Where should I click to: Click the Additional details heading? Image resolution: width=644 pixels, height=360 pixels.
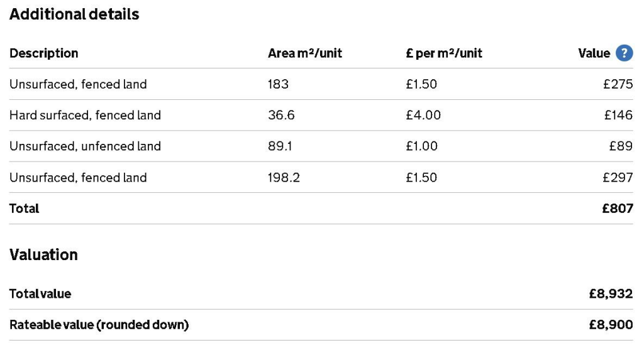[x=74, y=14]
